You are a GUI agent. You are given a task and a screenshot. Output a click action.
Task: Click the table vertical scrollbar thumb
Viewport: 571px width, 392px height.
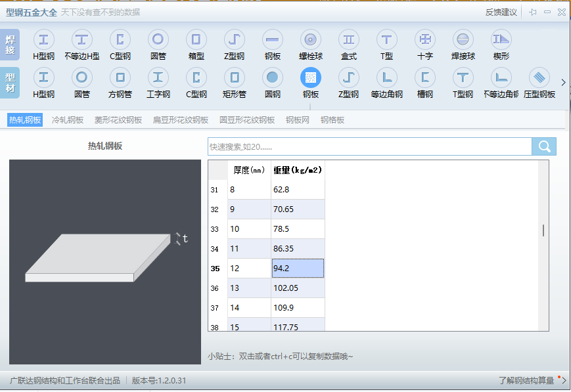click(x=543, y=230)
